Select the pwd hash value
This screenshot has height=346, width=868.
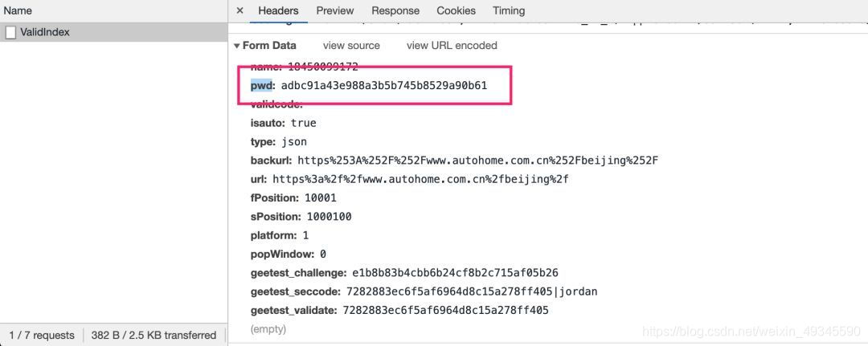click(x=383, y=86)
